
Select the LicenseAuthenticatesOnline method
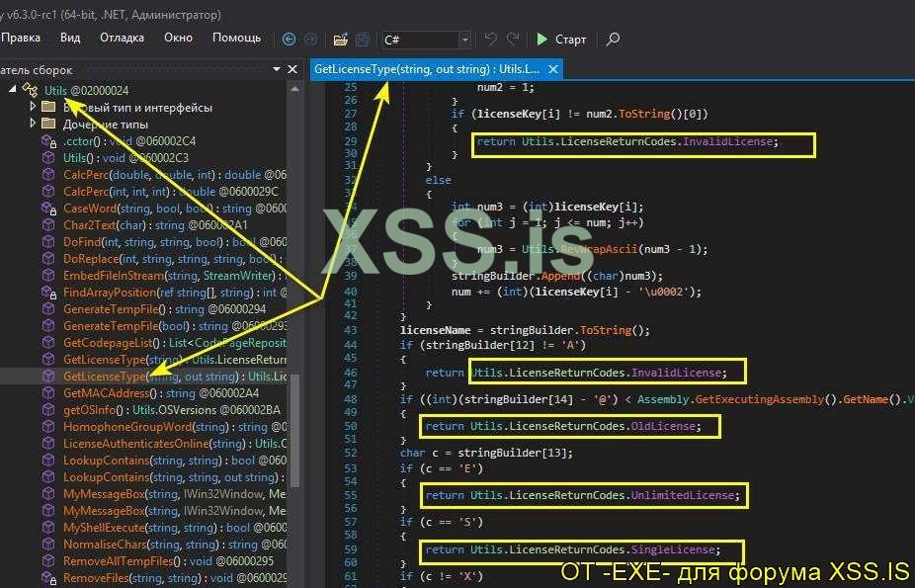coord(175,444)
